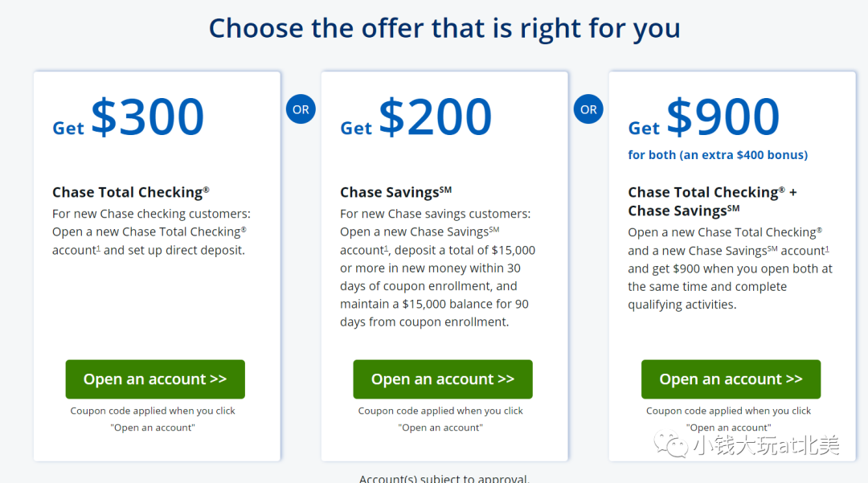Click the Account(s) subject to approval text
This screenshot has width=868, height=483.
pos(444,478)
